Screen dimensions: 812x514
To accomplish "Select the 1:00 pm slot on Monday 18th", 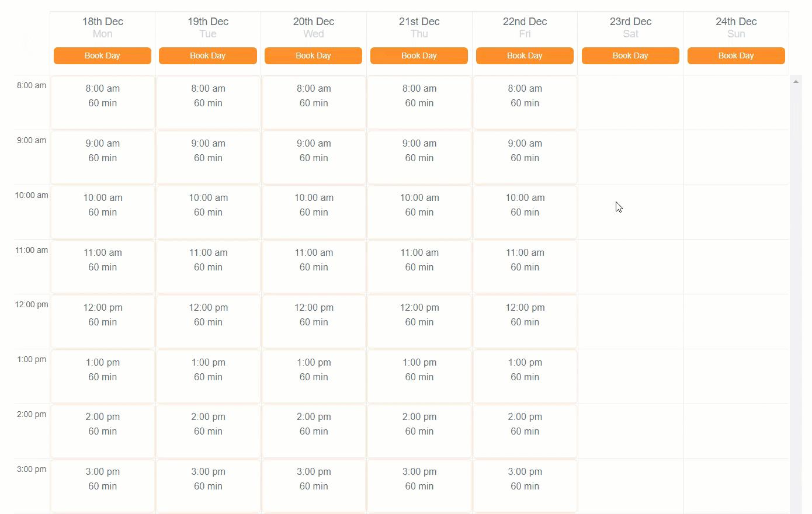I will point(103,376).
